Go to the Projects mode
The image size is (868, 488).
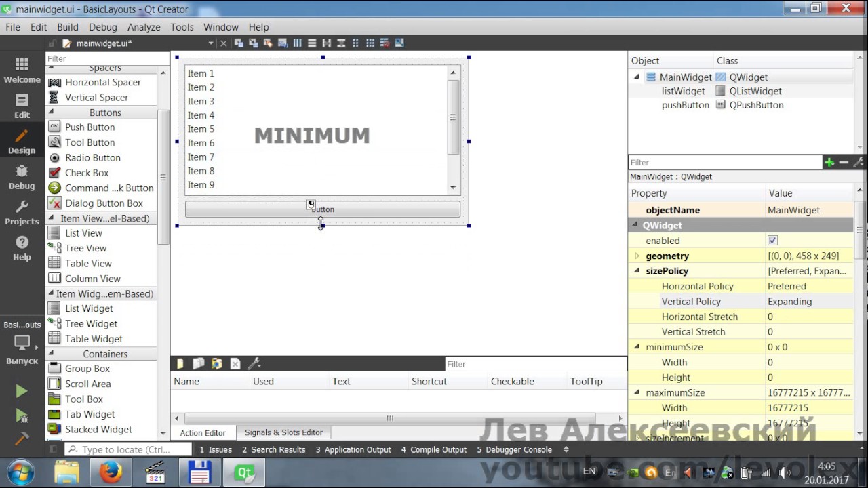coord(22,213)
